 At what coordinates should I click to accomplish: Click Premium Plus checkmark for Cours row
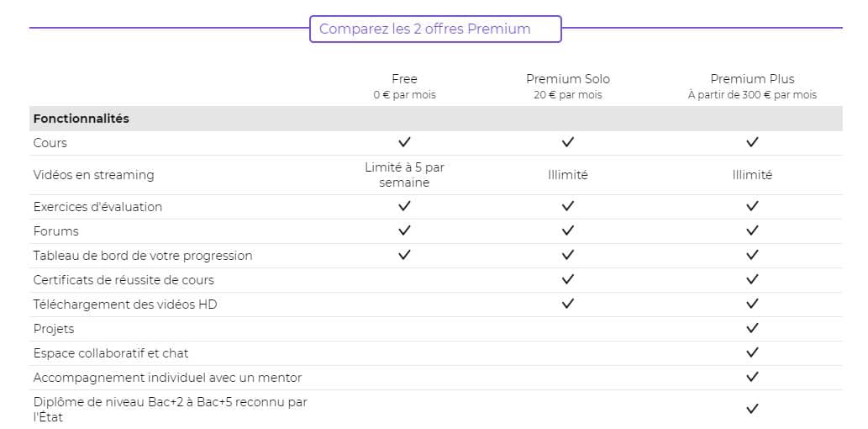click(x=752, y=142)
